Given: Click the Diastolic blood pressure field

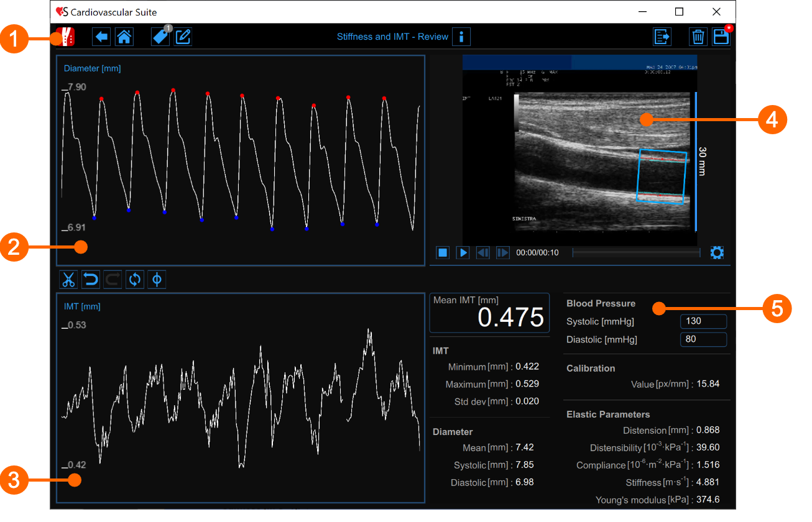Looking at the screenshot, I should 703,339.
